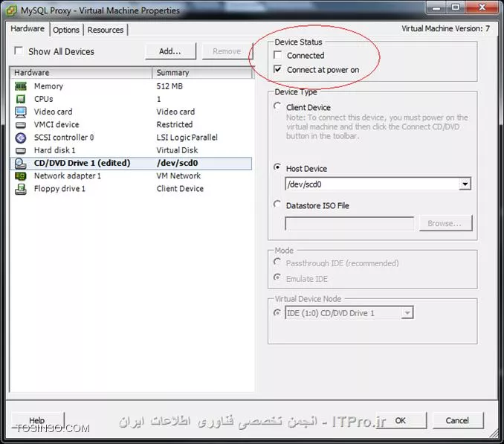Click the Datastore ISO File path field
The width and height of the screenshot is (504, 444).
pyautogui.click(x=349, y=223)
